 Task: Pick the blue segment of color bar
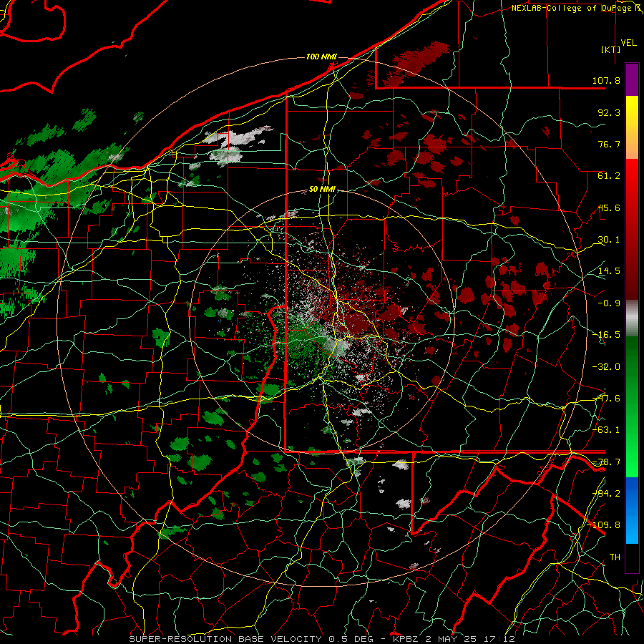[632, 510]
